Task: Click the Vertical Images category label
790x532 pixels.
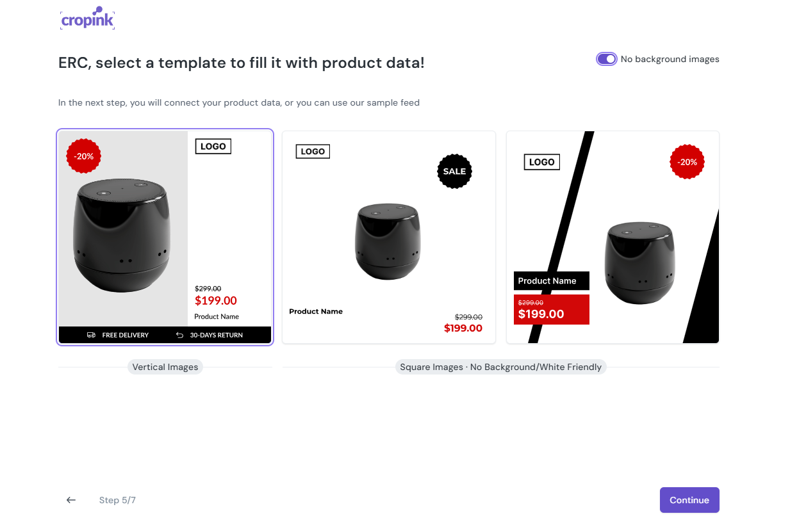Action: pyautogui.click(x=165, y=367)
